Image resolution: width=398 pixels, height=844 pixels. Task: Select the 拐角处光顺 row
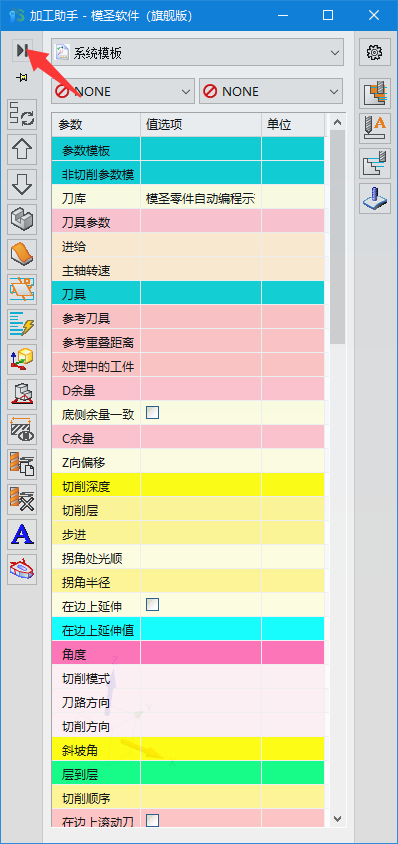(x=188, y=557)
